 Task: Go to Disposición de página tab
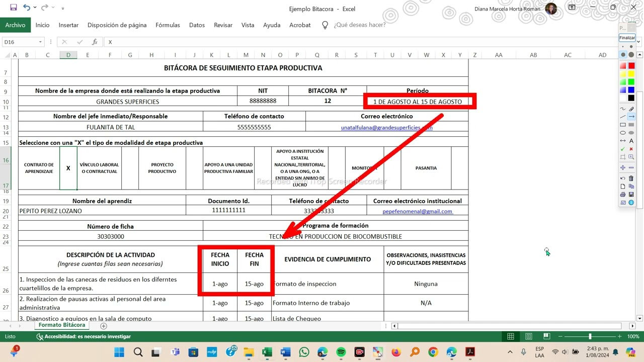[117, 25]
